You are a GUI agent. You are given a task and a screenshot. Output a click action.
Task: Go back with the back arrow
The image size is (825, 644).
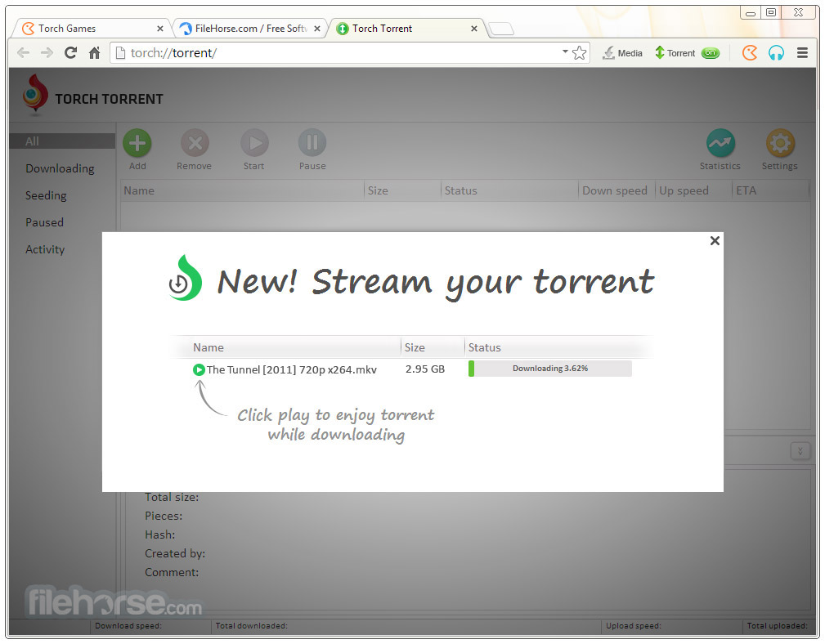pyautogui.click(x=23, y=52)
